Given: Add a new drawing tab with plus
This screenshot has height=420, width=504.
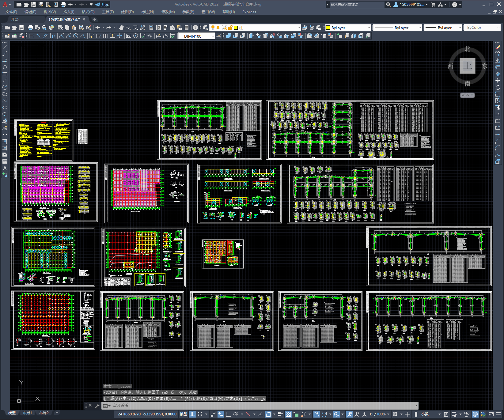Looking at the screenshot, I should pos(95,19).
